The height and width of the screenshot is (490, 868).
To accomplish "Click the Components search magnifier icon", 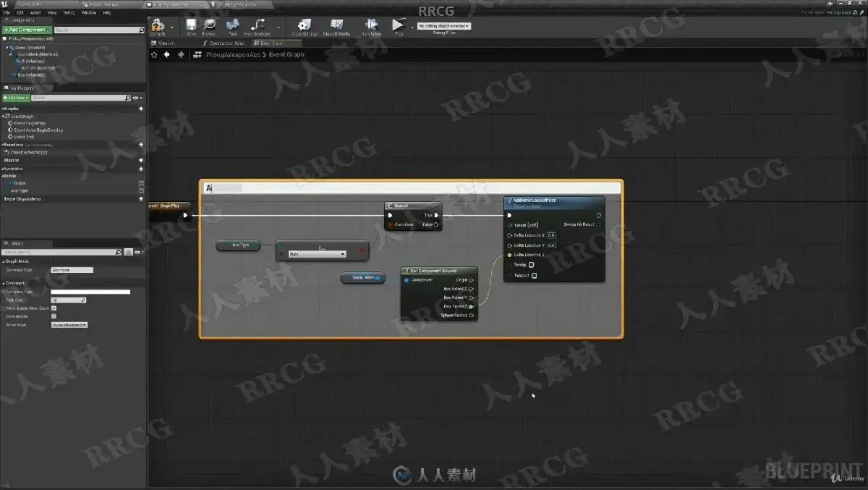I will [x=141, y=30].
